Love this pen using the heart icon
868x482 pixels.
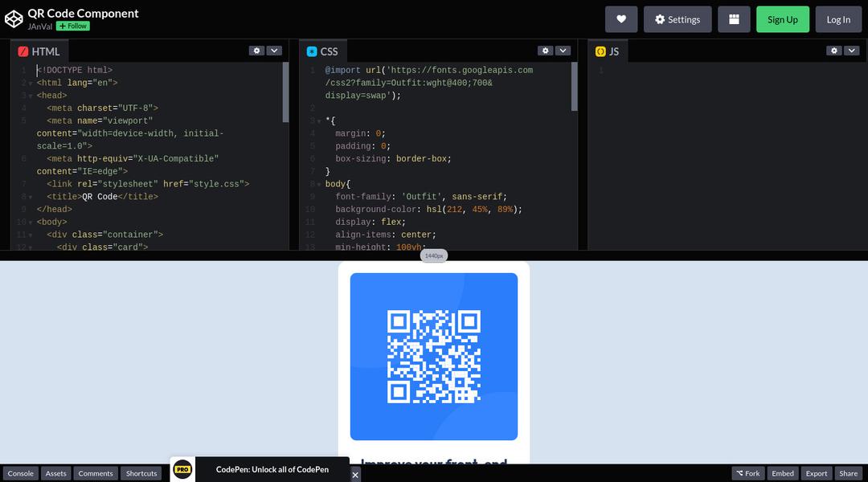[620, 18]
